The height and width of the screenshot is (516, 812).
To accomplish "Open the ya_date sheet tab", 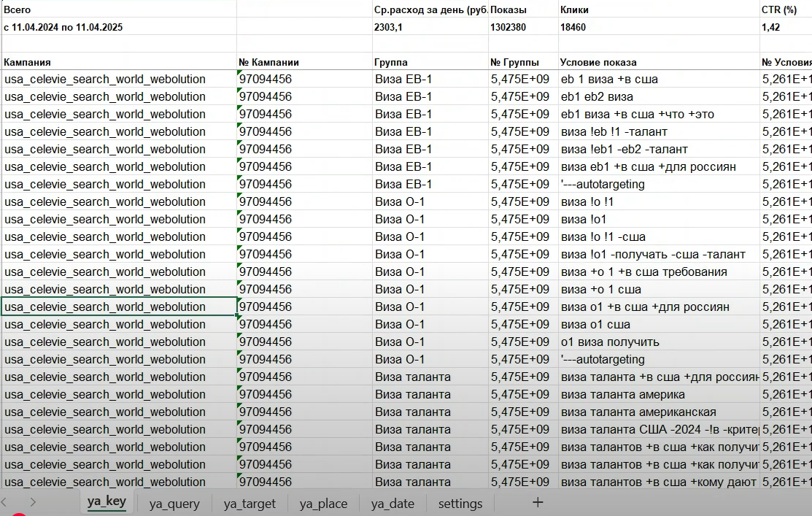I will point(393,503).
